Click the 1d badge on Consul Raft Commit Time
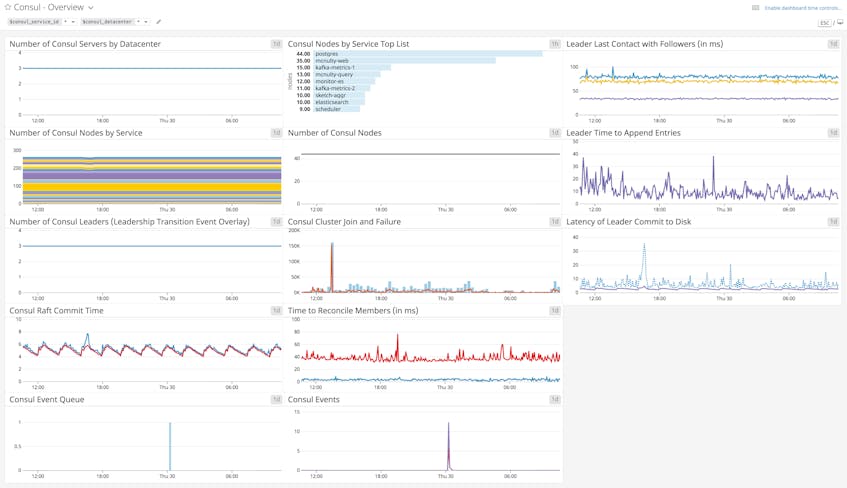The width and height of the screenshot is (847, 488). [x=276, y=311]
